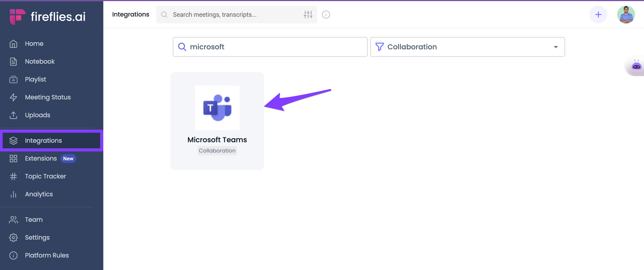Open the user profile avatar

point(626,15)
